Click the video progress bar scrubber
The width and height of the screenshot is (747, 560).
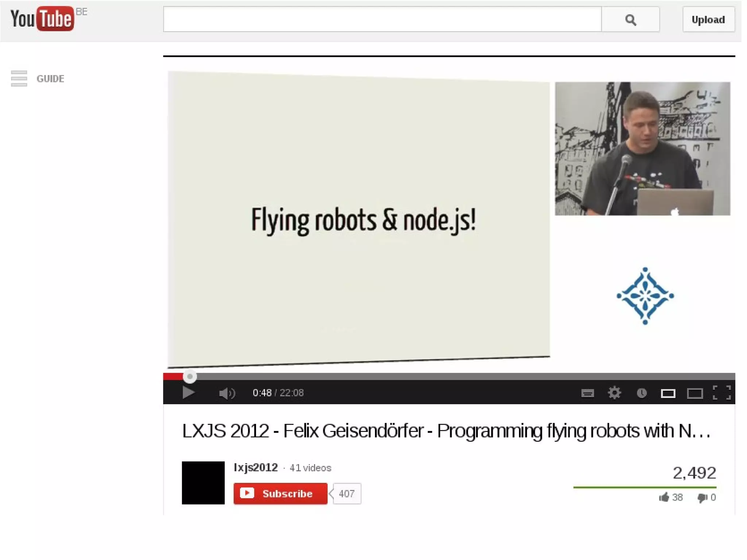point(190,376)
